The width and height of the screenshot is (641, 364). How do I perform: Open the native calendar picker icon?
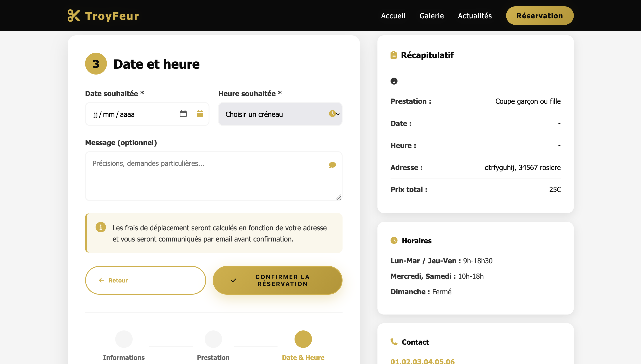click(x=183, y=114)
